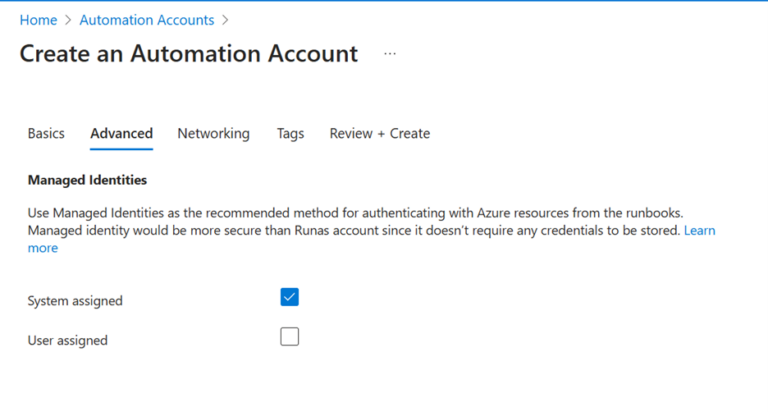The image size is (768, 412).
Task: Click the System assigned label text
Action: coord(75,300)
